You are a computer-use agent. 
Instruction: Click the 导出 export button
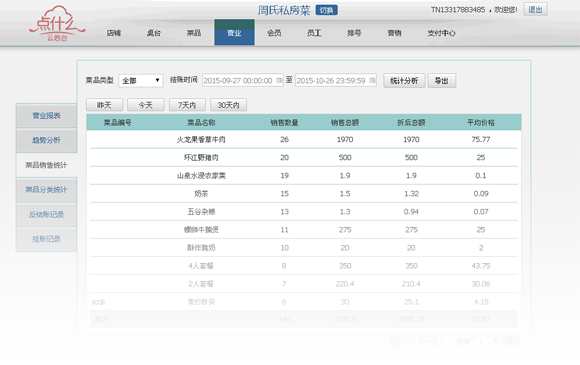[442, 81]
